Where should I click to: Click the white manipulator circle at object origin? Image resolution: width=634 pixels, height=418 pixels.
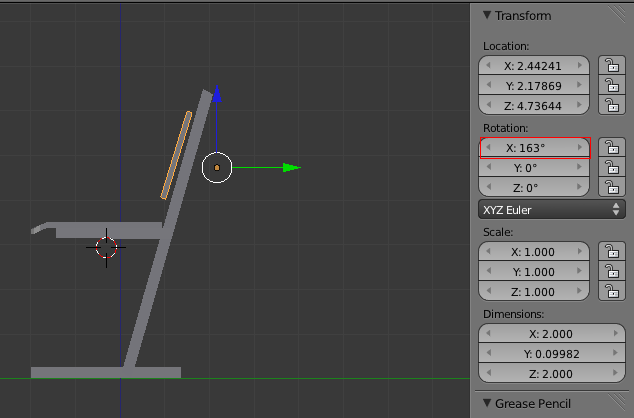[x=217, y=167]
